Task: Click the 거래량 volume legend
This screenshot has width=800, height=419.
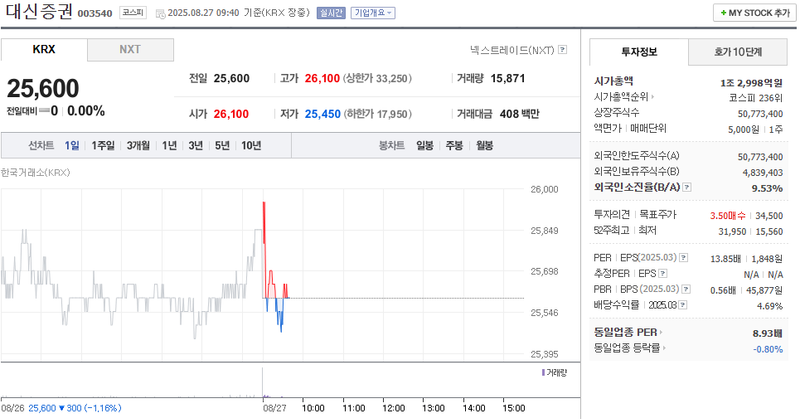Action: point(555,373)
